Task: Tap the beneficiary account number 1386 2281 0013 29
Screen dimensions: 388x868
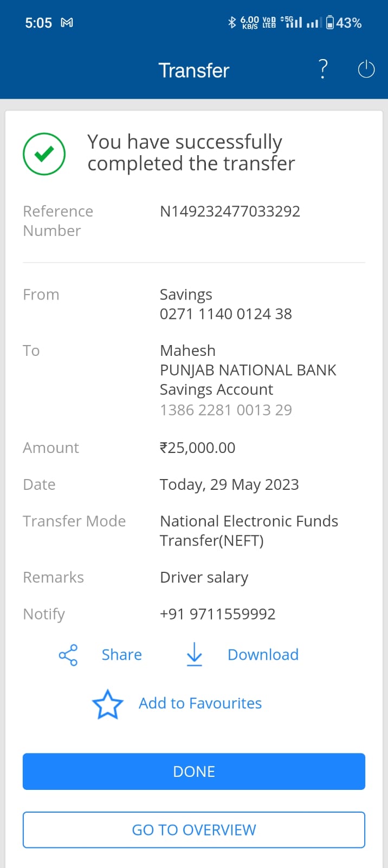Action: pos(225,410)
